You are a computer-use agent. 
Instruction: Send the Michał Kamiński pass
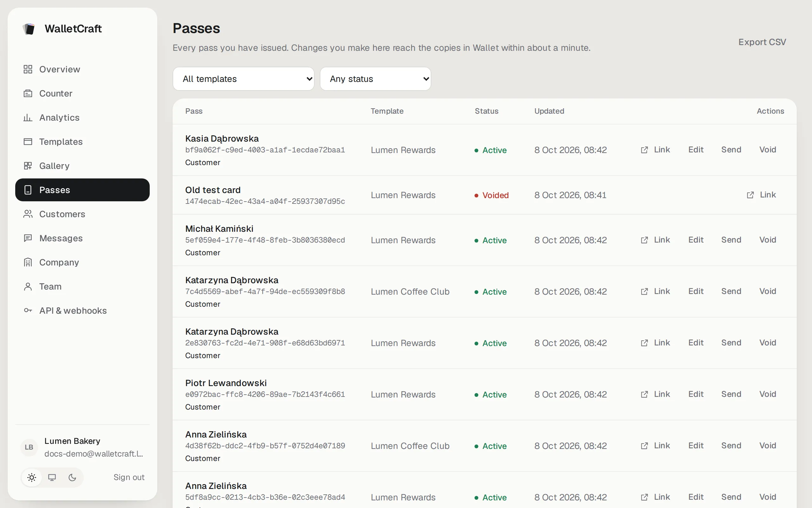coord(731,240)
